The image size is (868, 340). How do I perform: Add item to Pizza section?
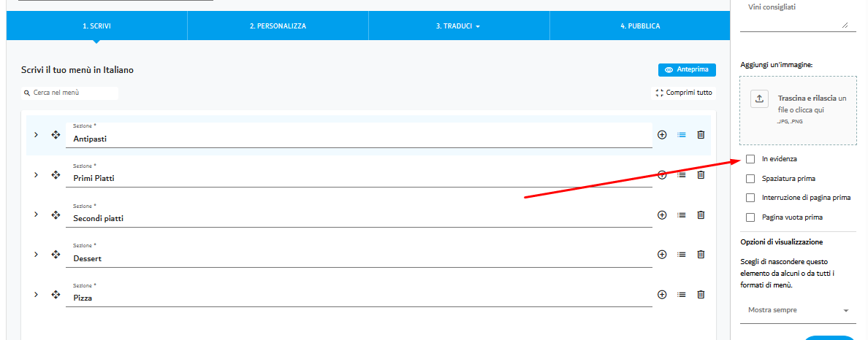661,295
